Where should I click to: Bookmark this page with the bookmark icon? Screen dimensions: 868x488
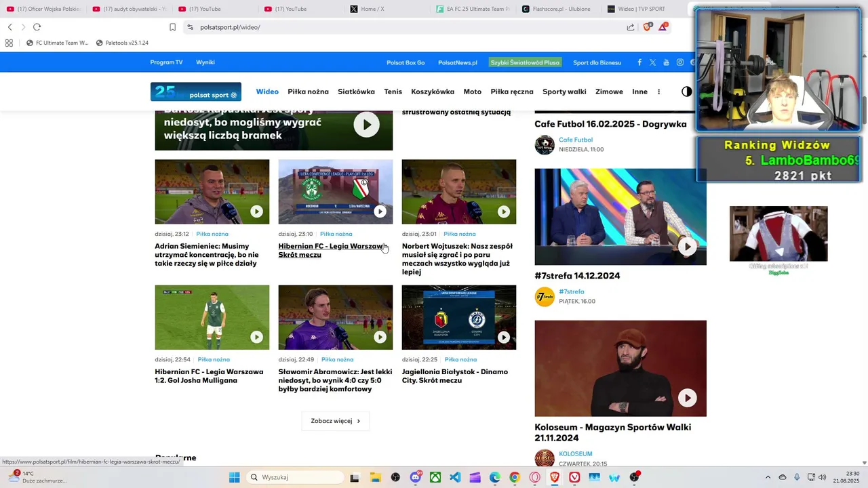coord(172,27)
